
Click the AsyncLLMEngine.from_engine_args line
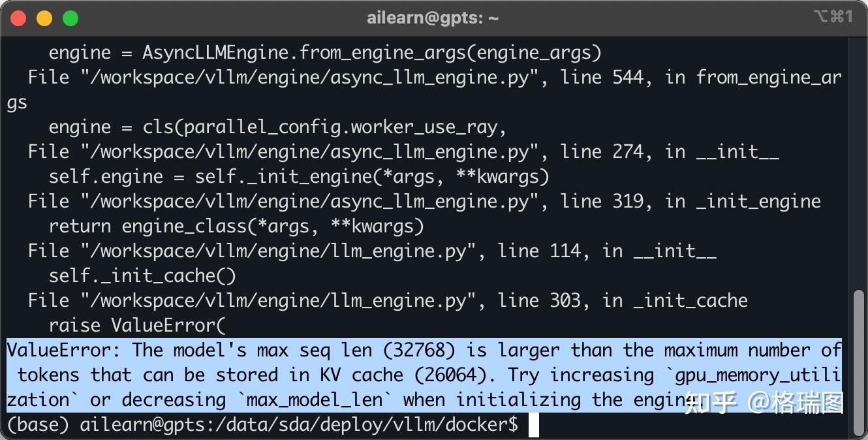(x=325, y=52)
